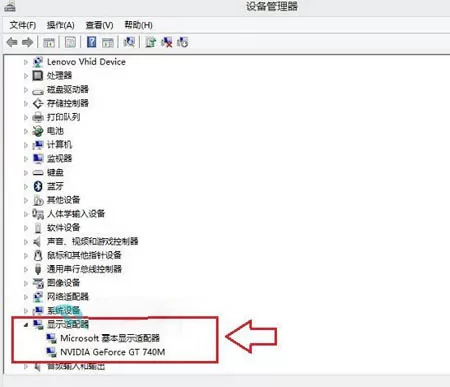Viewport: 450px width, 387px height.
Task: Open the 文件(F) menu
Action: [x=23, y=25]
